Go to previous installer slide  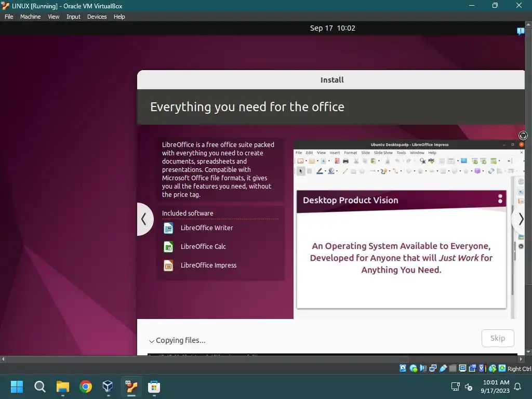coord(145,219)
